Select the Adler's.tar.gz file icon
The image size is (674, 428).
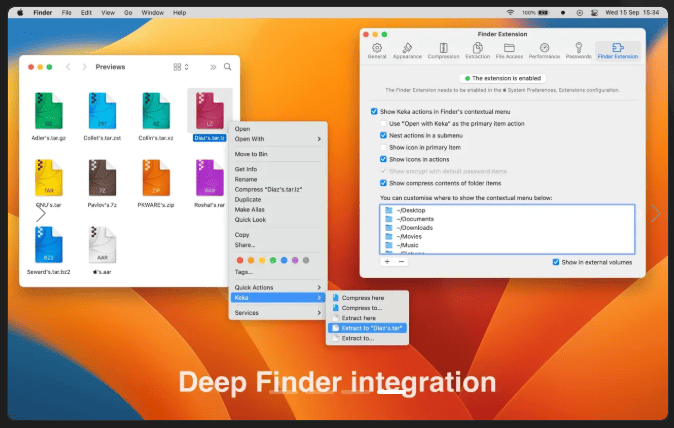pyautogui.click(x=49, y=111)
